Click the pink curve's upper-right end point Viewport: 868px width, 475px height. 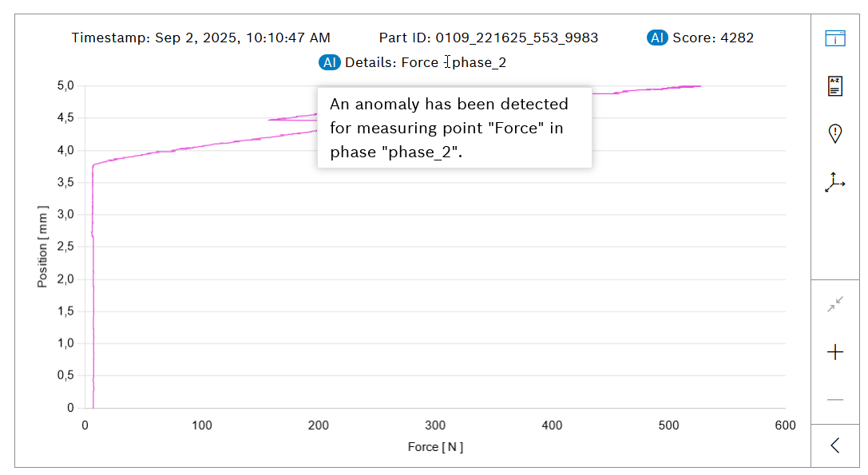tap(700, 86)
